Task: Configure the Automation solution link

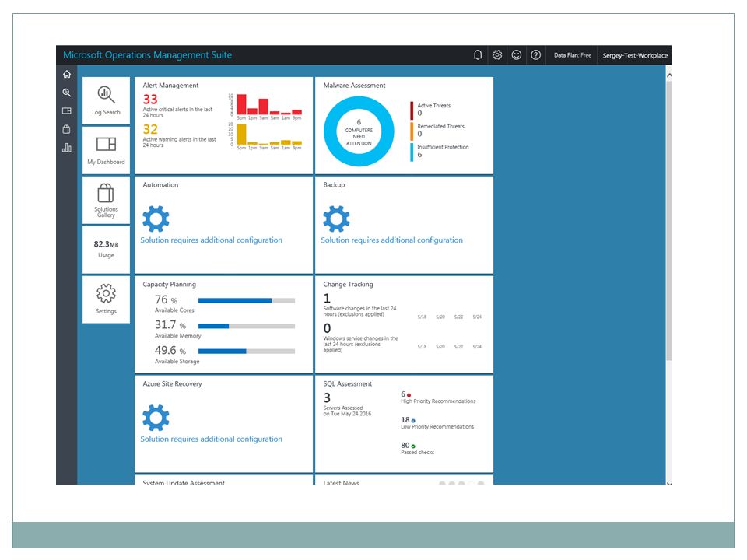Action: (x=211, y=240)
